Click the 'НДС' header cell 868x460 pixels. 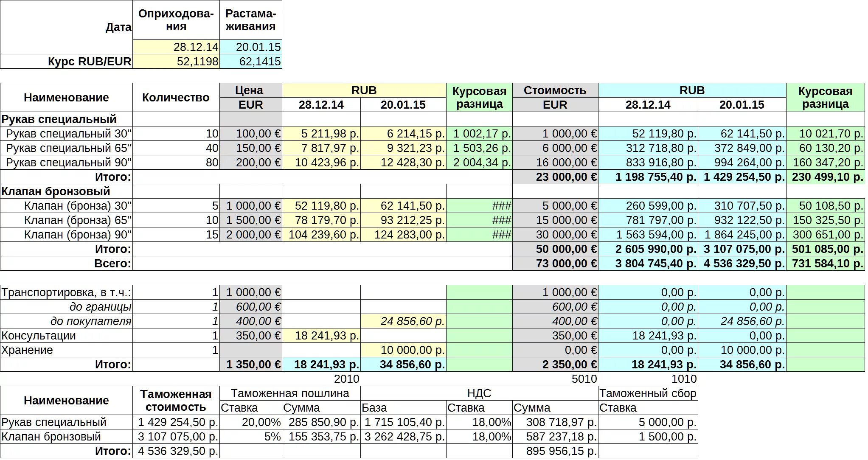[479, 393]
